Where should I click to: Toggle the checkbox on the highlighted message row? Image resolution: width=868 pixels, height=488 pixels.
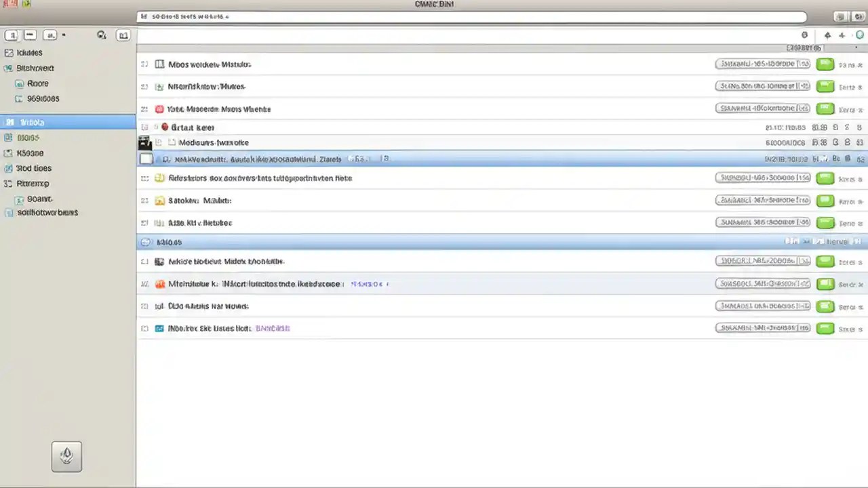click(146, 159)
